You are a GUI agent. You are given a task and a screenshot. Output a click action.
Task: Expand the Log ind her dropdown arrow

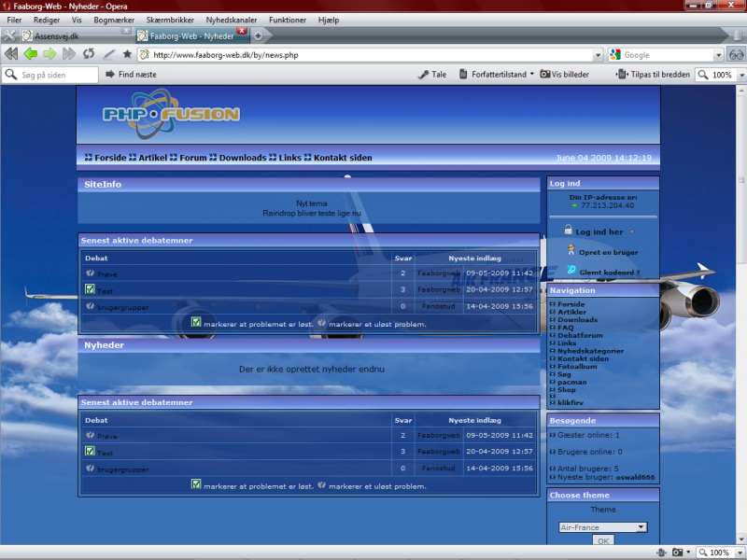pos(632,231)
